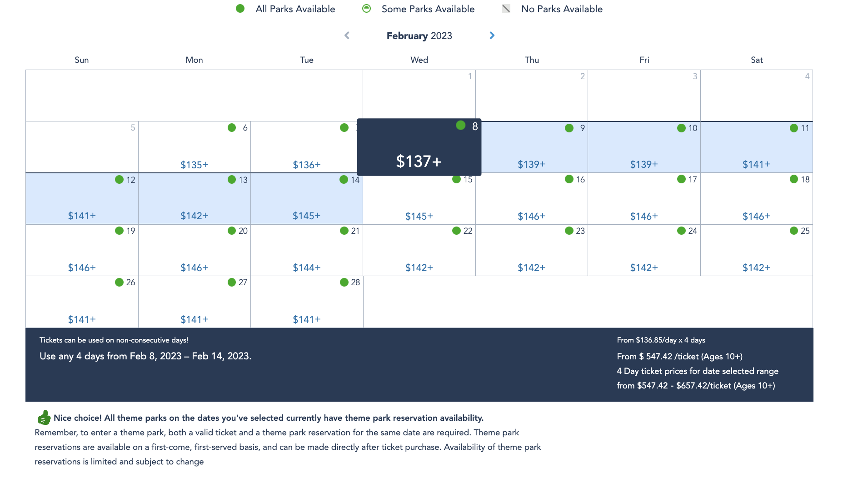Viewport: 868px width, 484px height.
Task: Click the Some Parks Available legend icon
Action: click(367, 9)
